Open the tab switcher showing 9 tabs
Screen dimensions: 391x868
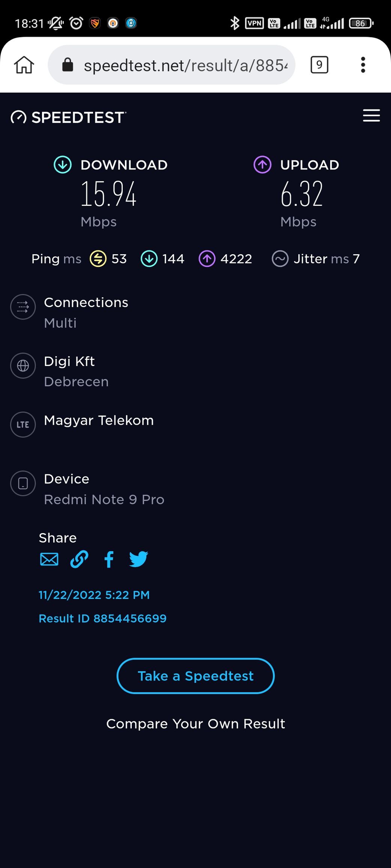tap(319, 65)
